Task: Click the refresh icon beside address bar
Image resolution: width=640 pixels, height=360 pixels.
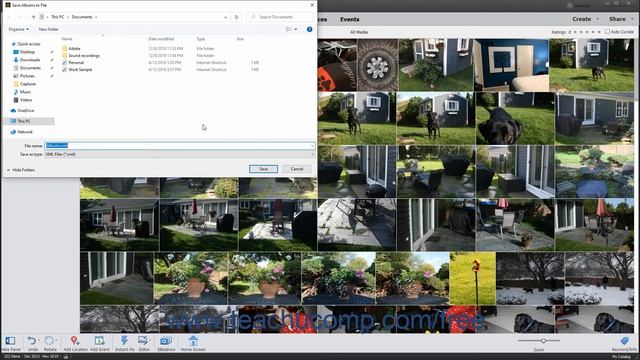Action: (236, 17)
